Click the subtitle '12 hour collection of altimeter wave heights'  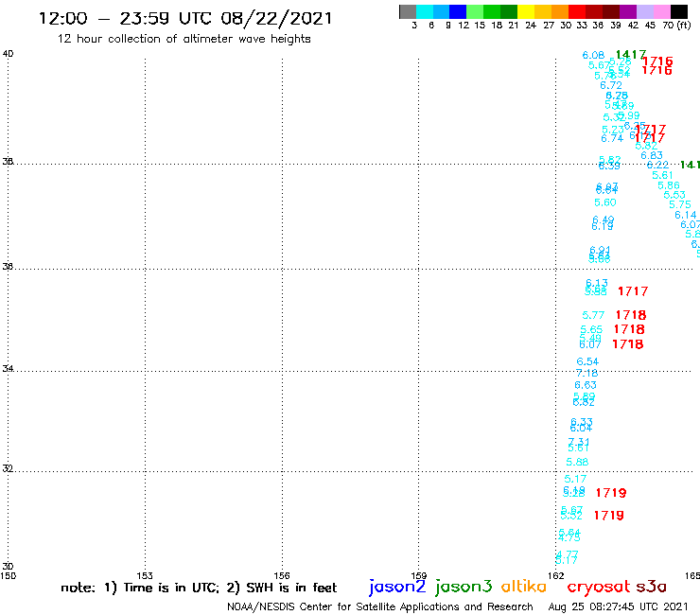[184, 39]
